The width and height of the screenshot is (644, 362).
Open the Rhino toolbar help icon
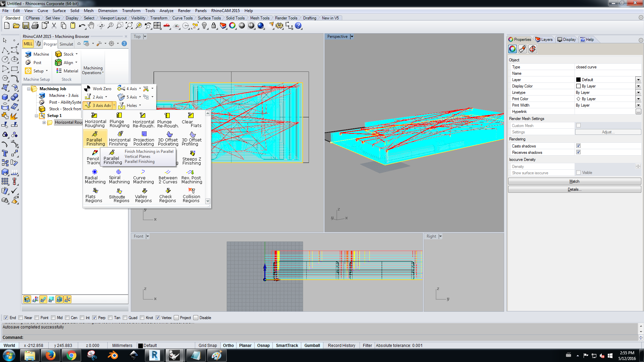(x=298, y=25)
